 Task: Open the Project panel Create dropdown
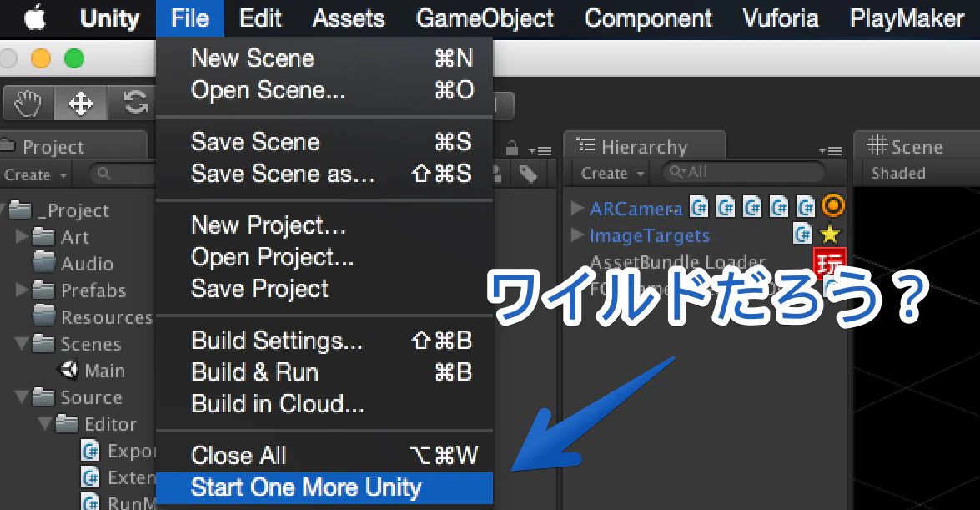36,174
